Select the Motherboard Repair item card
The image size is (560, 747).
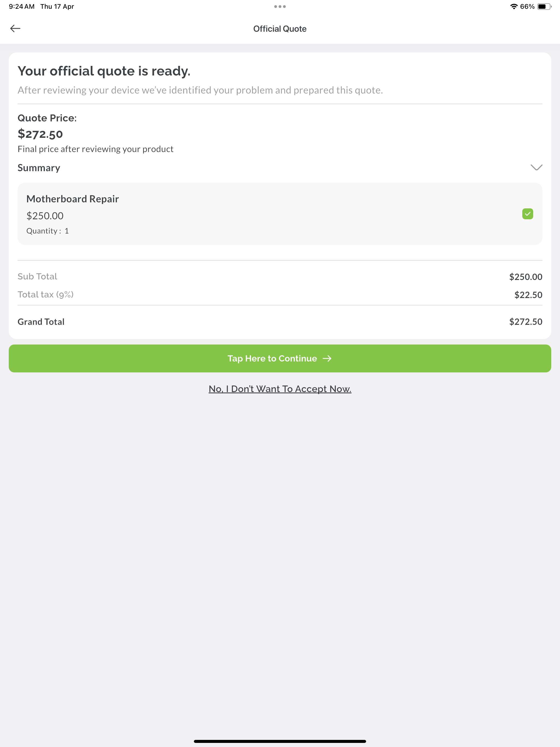(280, 214)
